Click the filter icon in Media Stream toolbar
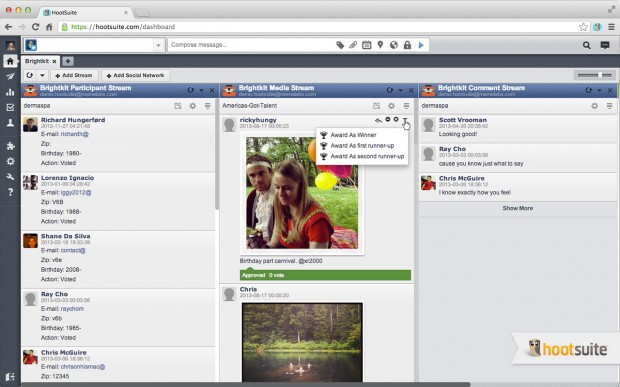Image resolution: width=620 pixels, height=387 pixels. (406, 106)
